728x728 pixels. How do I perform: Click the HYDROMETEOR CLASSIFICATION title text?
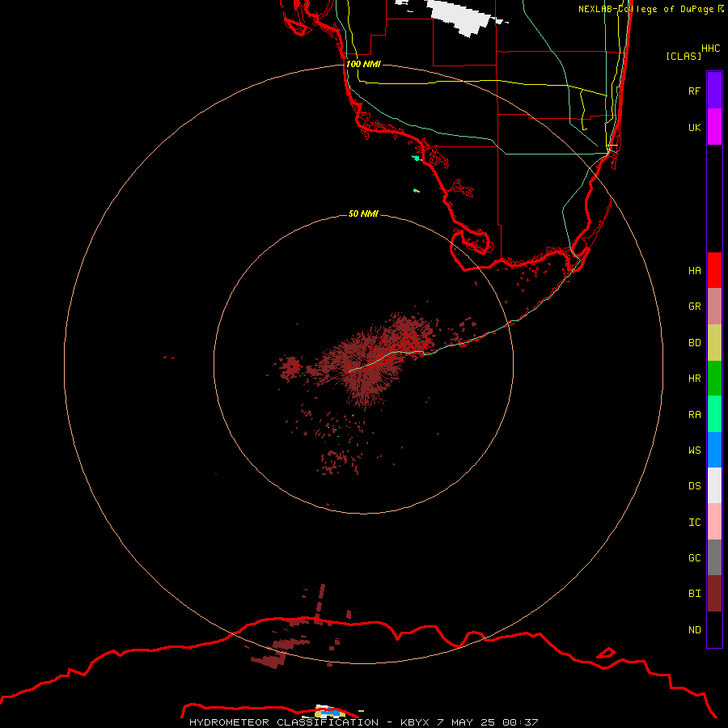pyautogui.click(x=284, y=722)
